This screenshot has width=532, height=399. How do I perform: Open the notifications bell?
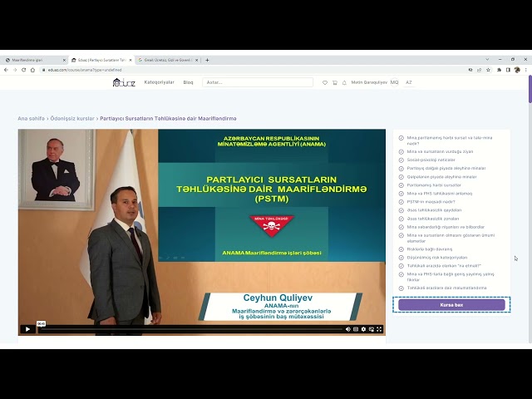point(344,82)
